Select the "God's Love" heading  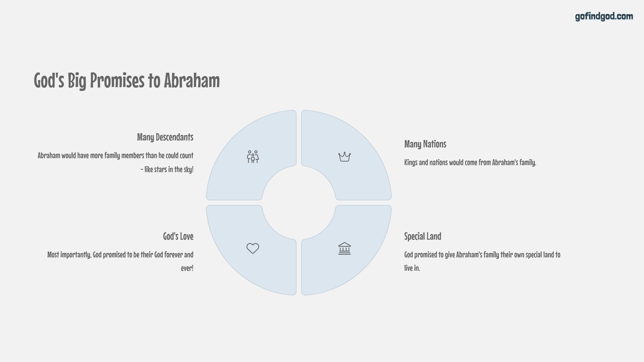[x=178, y=236]
